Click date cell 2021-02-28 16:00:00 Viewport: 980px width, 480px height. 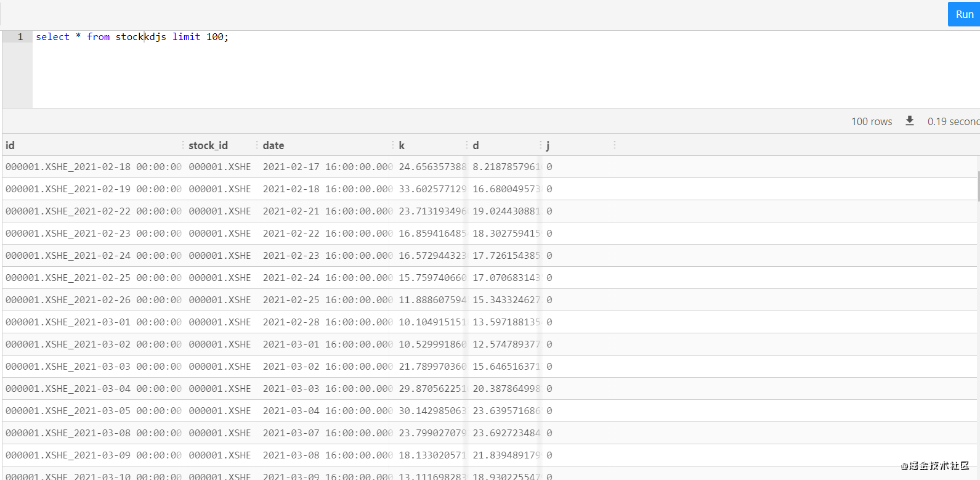328,322
